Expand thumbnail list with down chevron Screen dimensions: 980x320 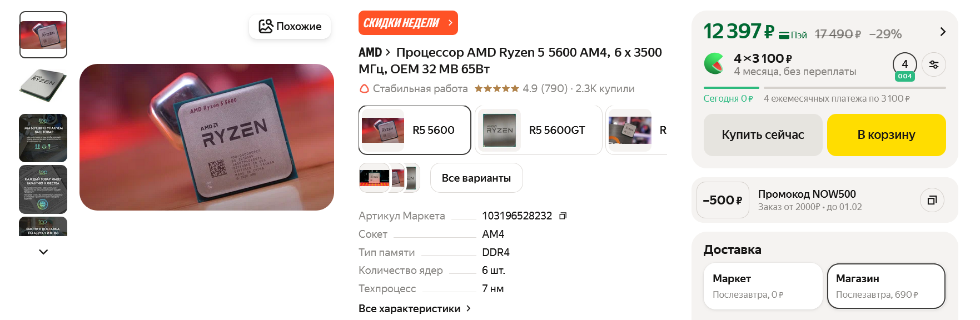click(43, 252)
